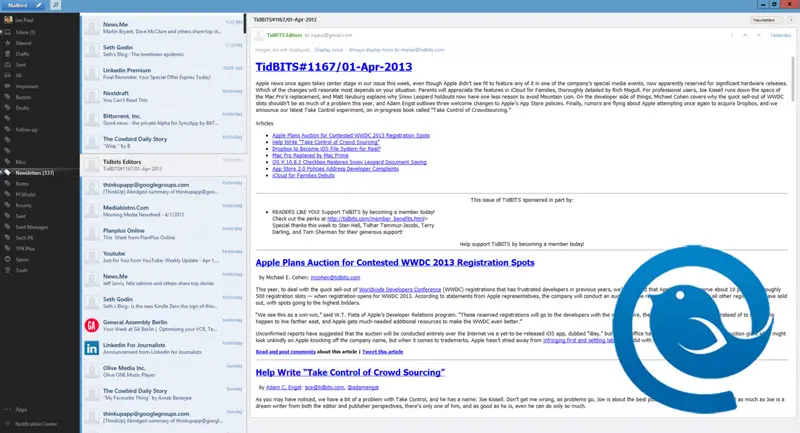Viewport: 800px width, 433px height.
Task: Click the mcohen@tidbits.com email link
Action: 335,277
